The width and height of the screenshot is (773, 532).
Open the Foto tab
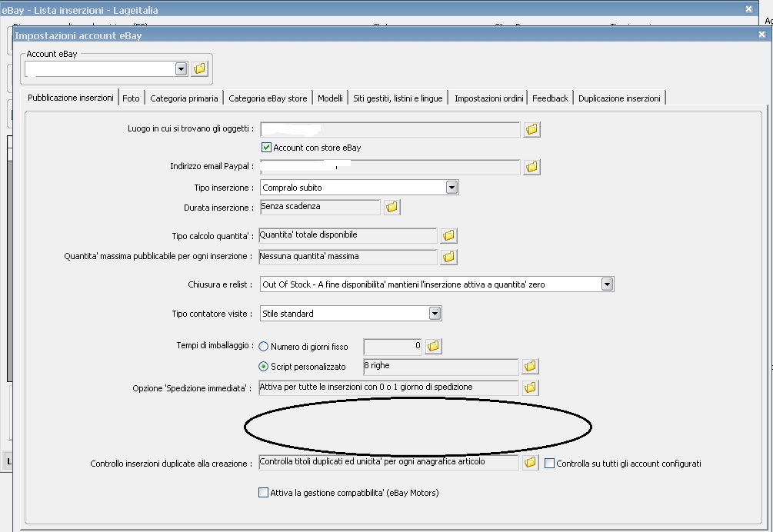point(131,98)
